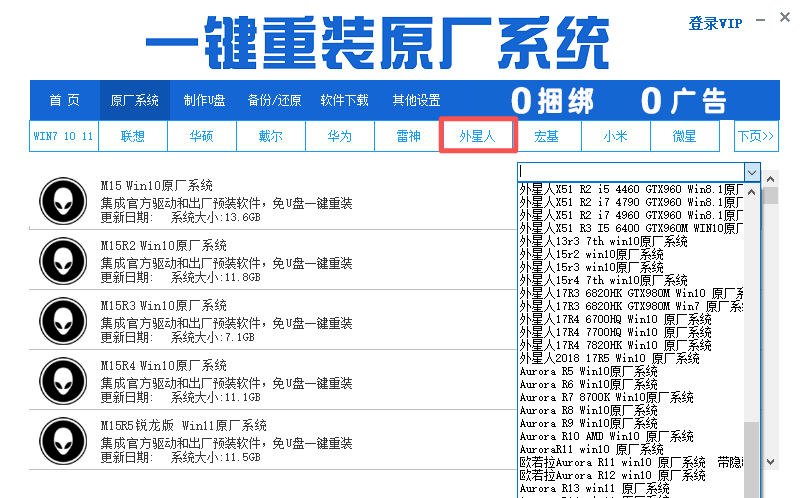Choose 外星人X51 R2 i5 4460 GTX960 option

[631, 189]
